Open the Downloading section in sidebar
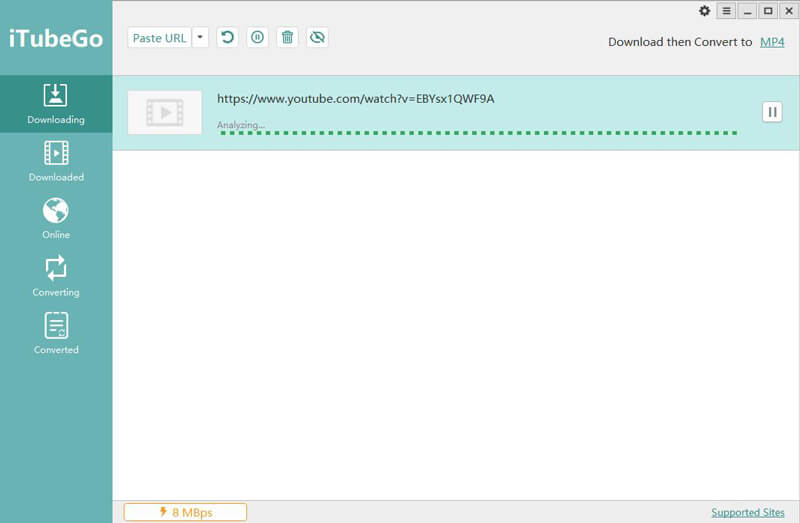Viewport: 800px width, 523px height. [56, 104]
